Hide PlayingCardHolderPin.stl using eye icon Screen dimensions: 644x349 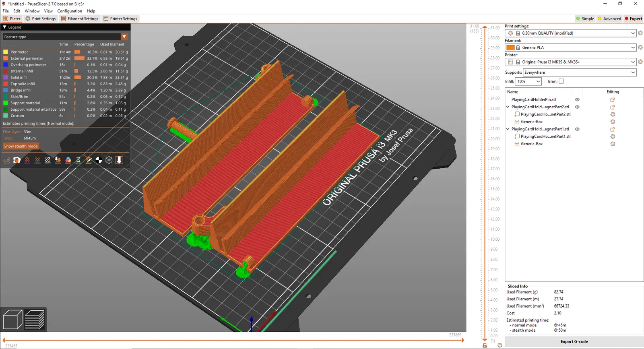(x=577, y=99)
